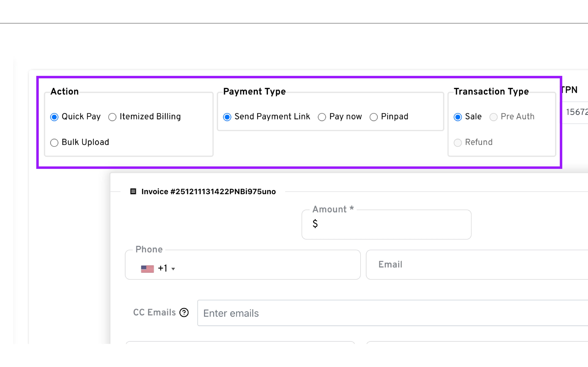Screen dimensions: 588x367
Task: Pick the Pre Auth transaction option
Action: (493, 117)
